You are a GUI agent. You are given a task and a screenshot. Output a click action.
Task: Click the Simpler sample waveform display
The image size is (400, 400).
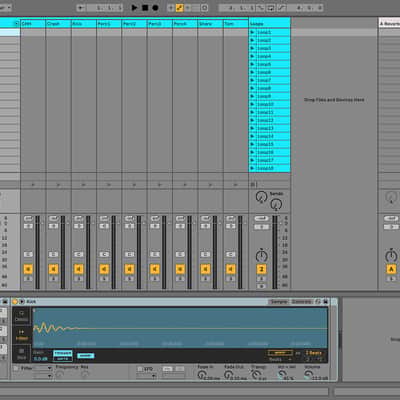point(180,328)
